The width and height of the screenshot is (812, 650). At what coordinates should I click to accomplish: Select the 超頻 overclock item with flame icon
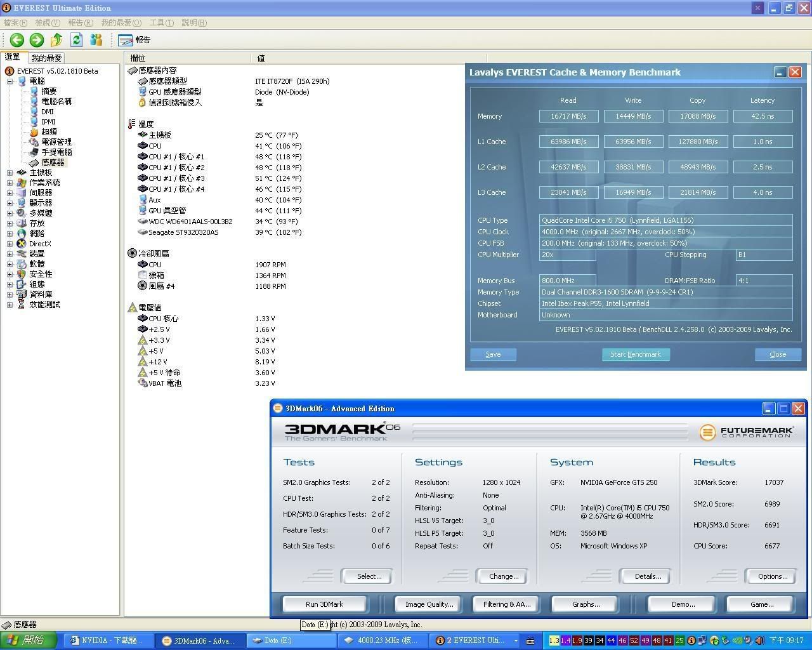click(49, 132)
